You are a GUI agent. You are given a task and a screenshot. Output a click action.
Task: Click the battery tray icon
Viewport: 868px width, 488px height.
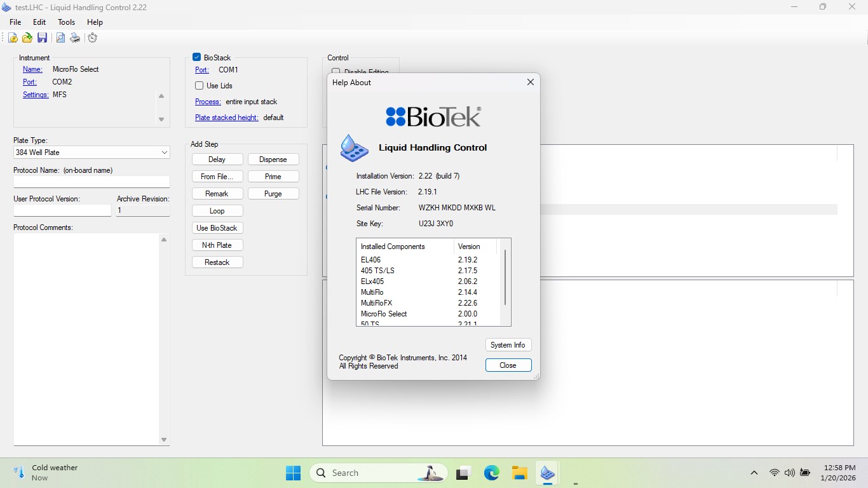tap(805, 473)
